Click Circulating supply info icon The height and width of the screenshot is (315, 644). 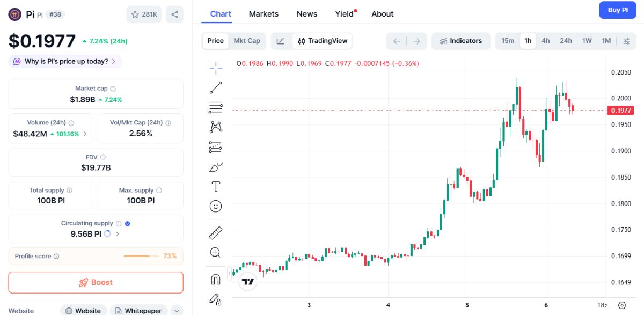pyautogui.click(x=119, y=224)
